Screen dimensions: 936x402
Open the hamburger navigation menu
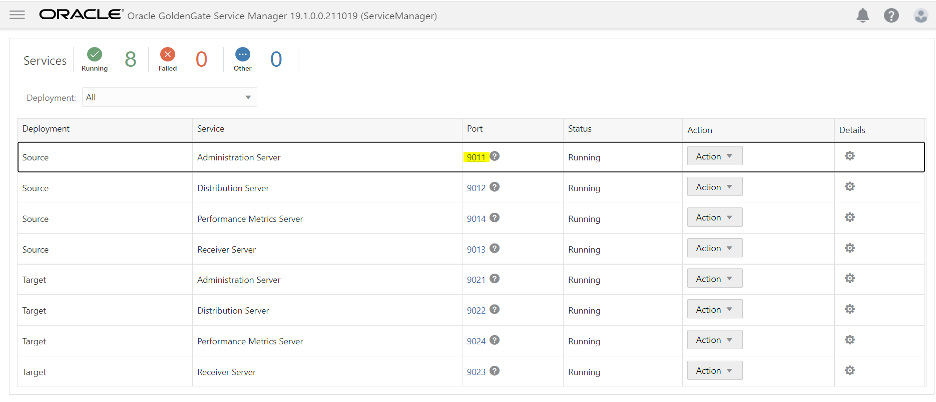click(x=17, y=15)
